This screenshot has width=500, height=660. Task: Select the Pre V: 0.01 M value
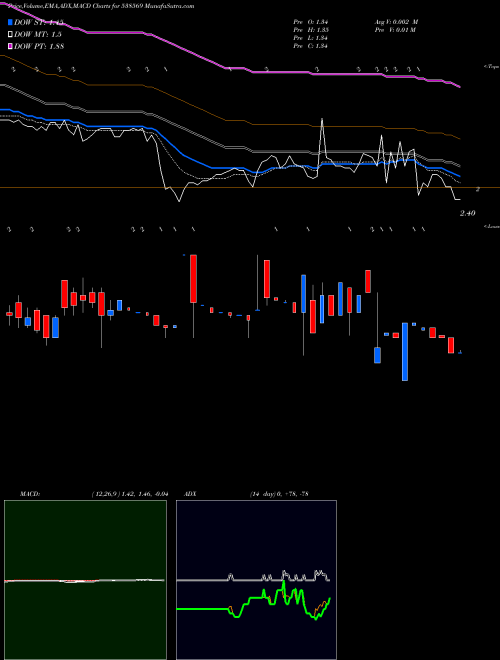click(x=396, y=30)
